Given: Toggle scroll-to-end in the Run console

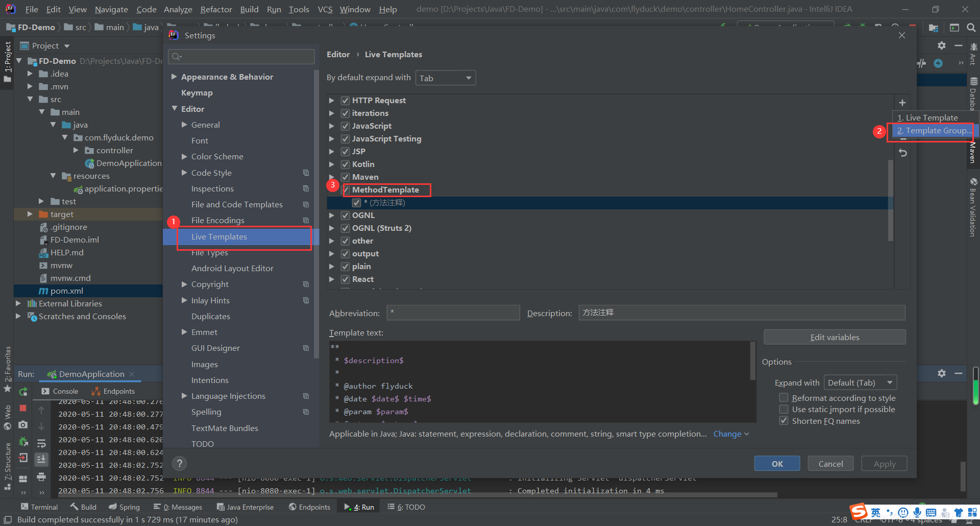Looking at the screenshot, I should pyautogui.click(x=41, y=460).
